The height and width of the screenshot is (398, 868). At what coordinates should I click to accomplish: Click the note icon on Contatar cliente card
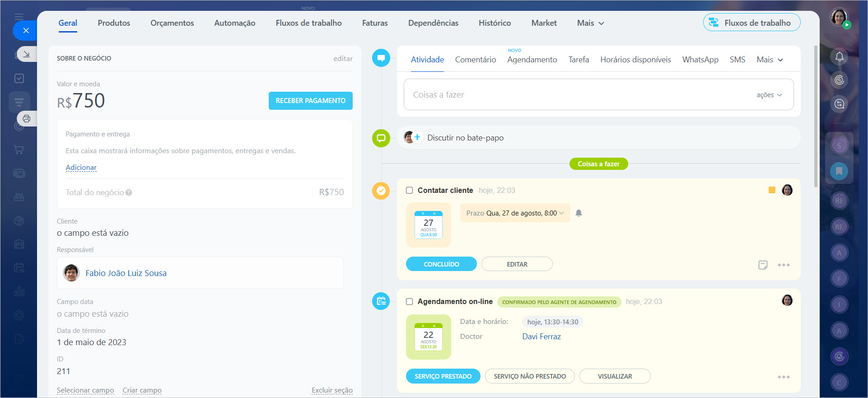[x=763, y=265]
